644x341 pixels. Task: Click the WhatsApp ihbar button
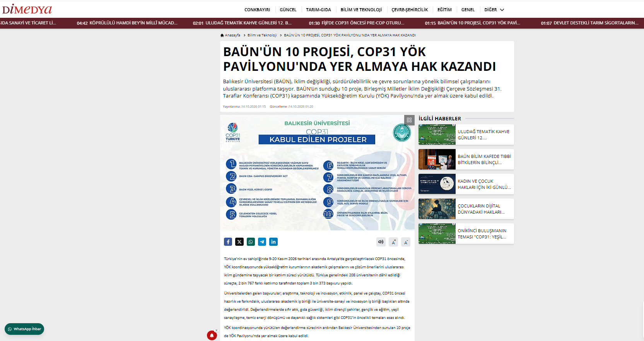click(x=24, y=329)
